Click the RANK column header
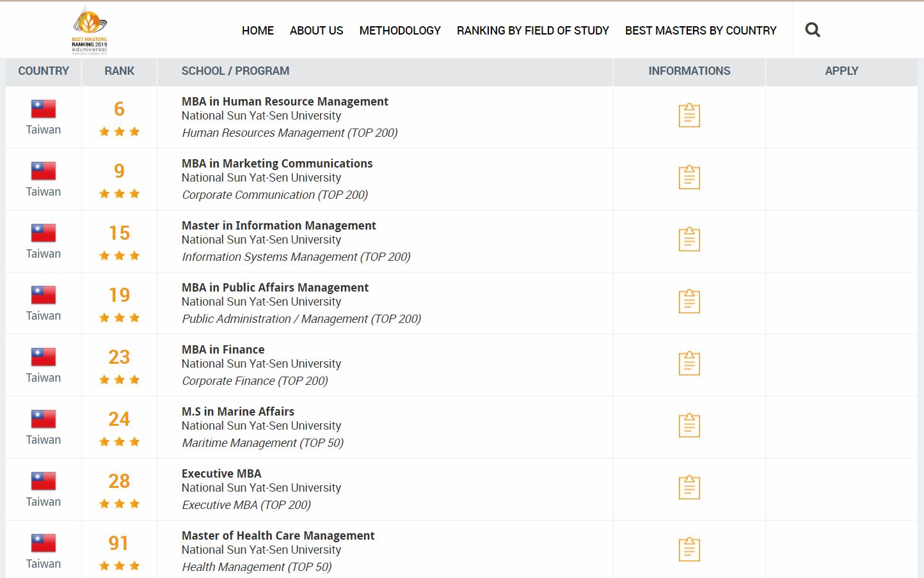Image resolution: width=924 pixels, height=578 pixels. pyautogui.click(x=120, y=71)
